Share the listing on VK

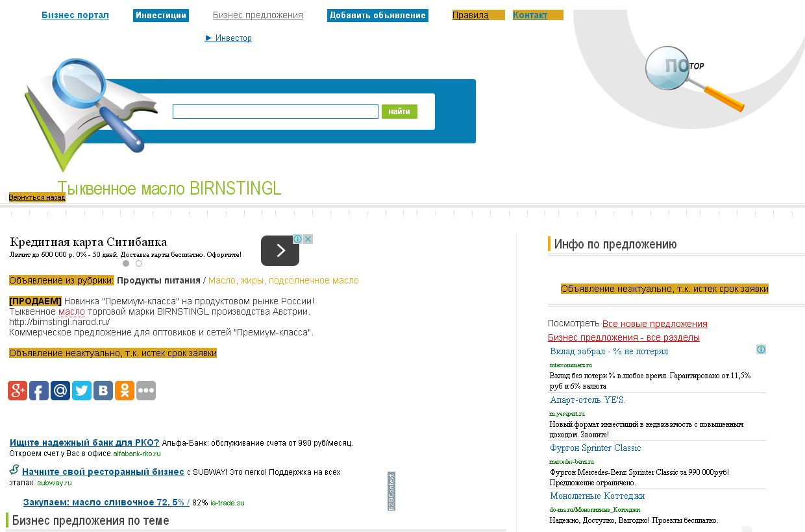[103, 391]
